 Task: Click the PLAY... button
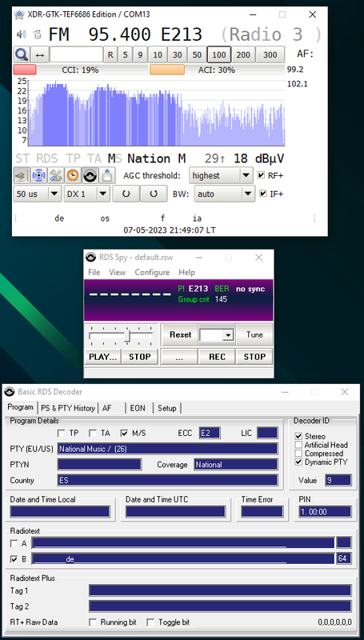[103, 357]
